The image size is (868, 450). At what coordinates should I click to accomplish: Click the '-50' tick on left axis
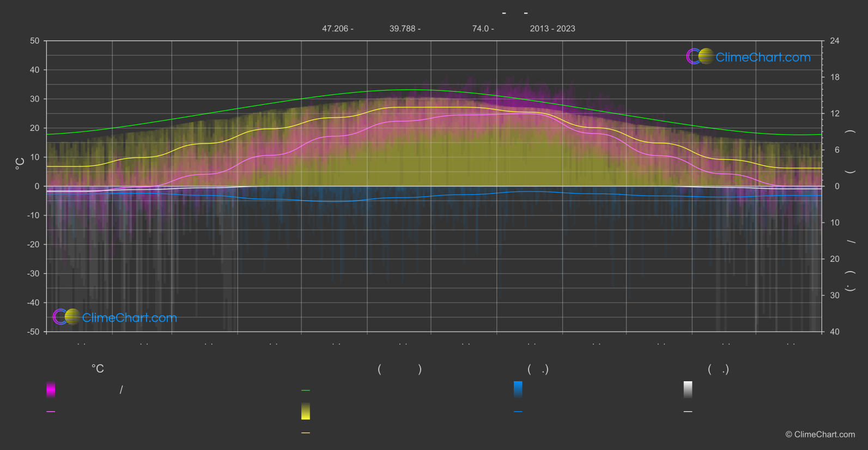click(x=33, y=332)
